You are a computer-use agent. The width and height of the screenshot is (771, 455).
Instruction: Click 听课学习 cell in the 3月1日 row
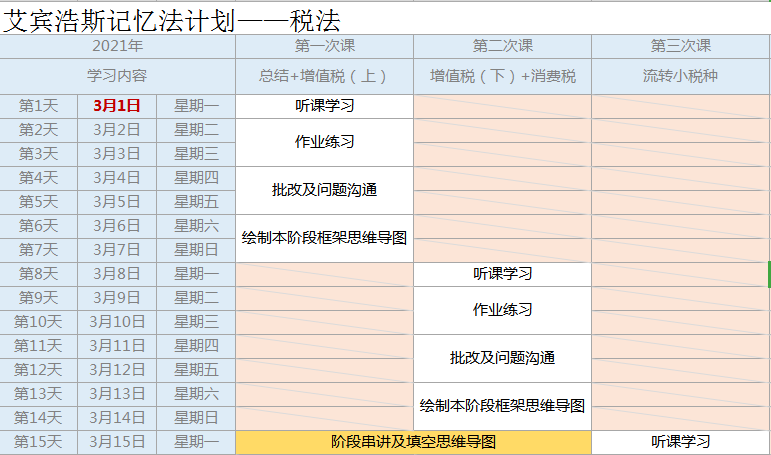324,106
